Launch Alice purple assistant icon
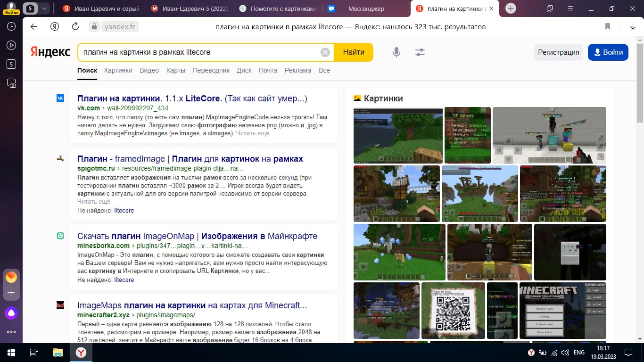 pyautogui.click(x=11, y=313)
